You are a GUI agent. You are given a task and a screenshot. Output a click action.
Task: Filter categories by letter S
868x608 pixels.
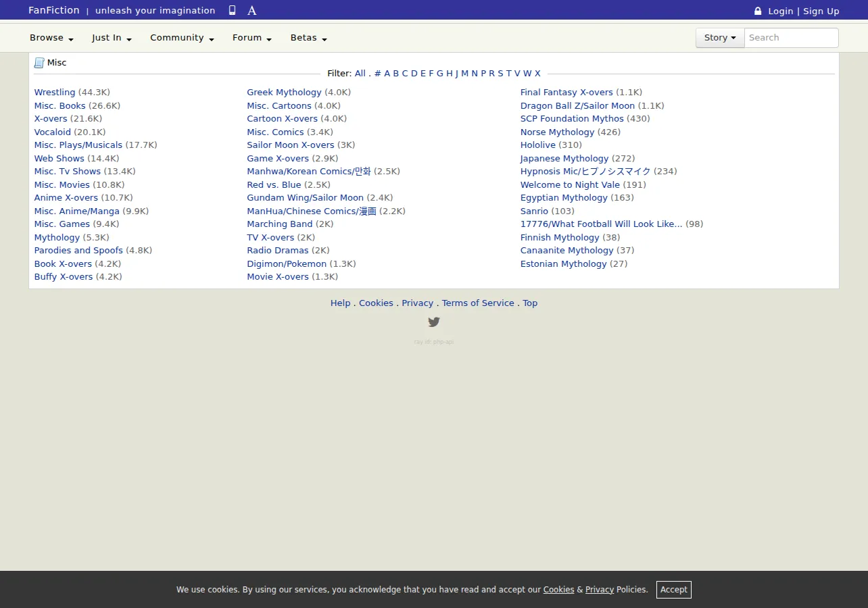[500, 74]
